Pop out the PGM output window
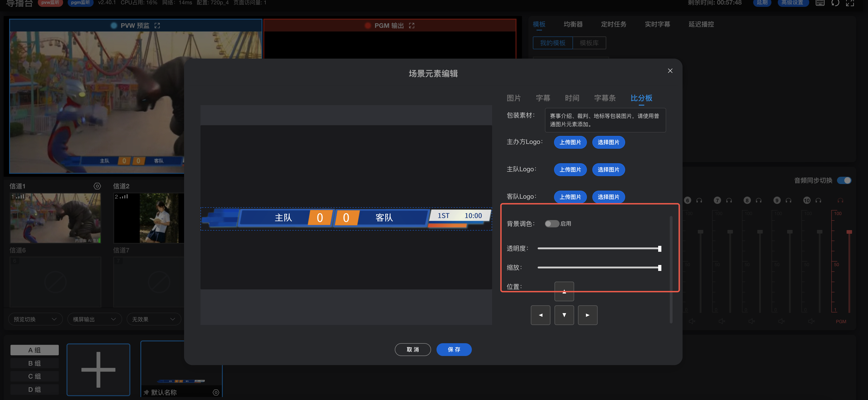The height and width of the screenshot is (400, 868). coord(411,26)
